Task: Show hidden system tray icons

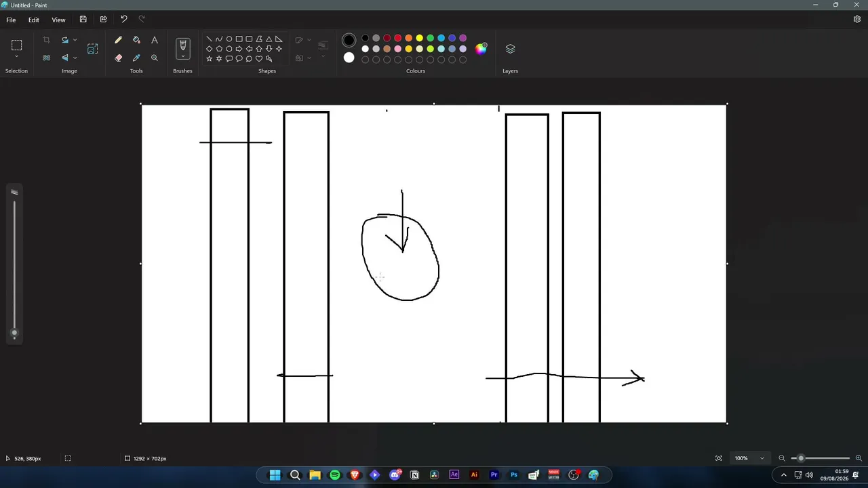Action: (784, 475)
